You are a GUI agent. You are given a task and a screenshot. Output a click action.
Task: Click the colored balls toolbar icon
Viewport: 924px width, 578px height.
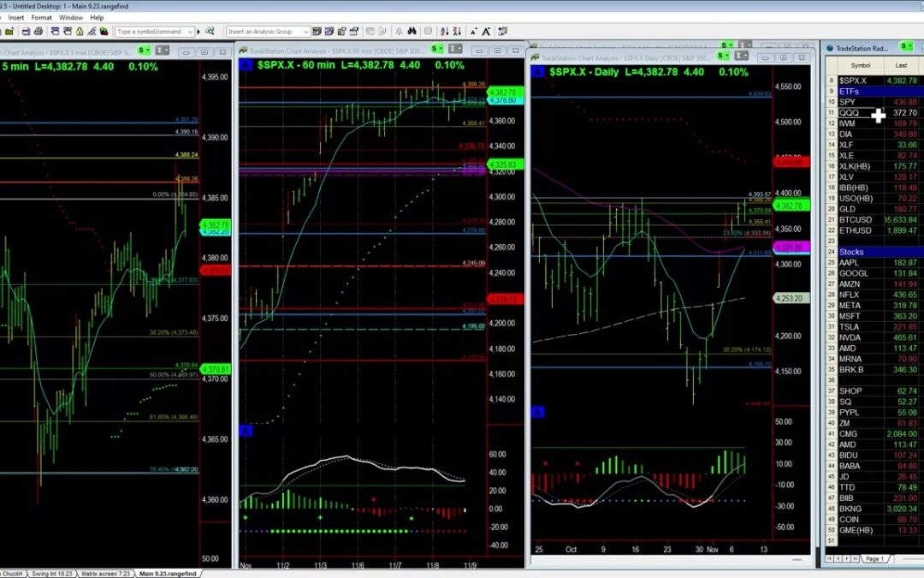click(x=104, y=32)
